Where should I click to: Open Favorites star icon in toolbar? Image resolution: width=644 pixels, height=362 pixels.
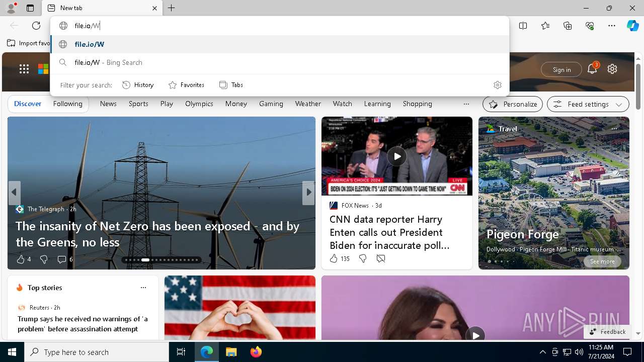point(545,26)
